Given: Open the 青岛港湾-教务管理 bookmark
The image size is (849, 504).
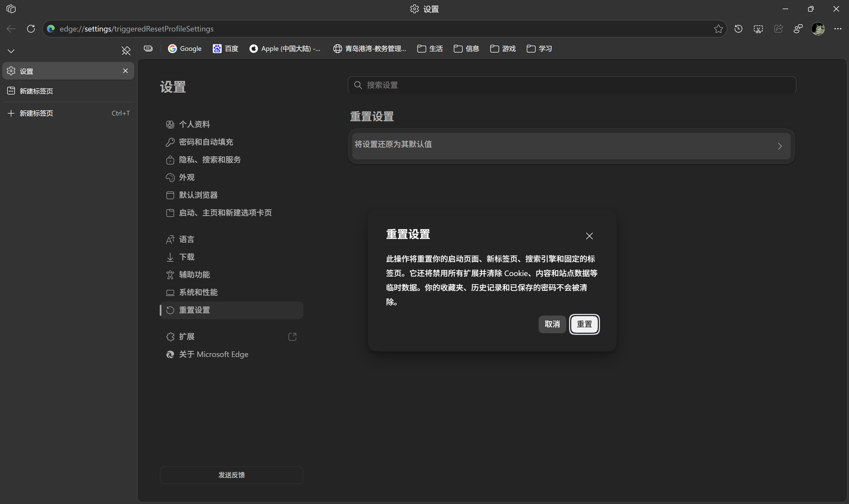Looking at the screenshot, I should [370, 49].
